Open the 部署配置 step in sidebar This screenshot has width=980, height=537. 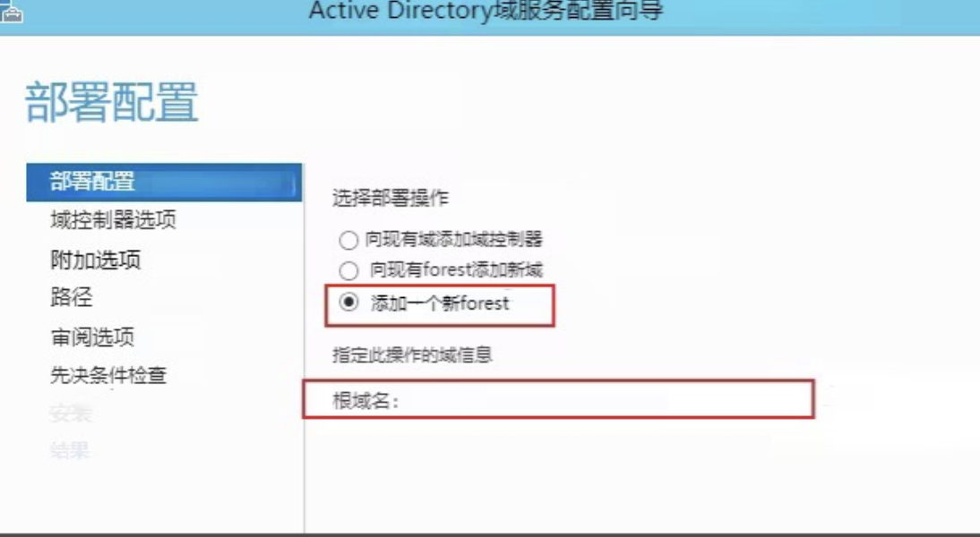point(164,183)
